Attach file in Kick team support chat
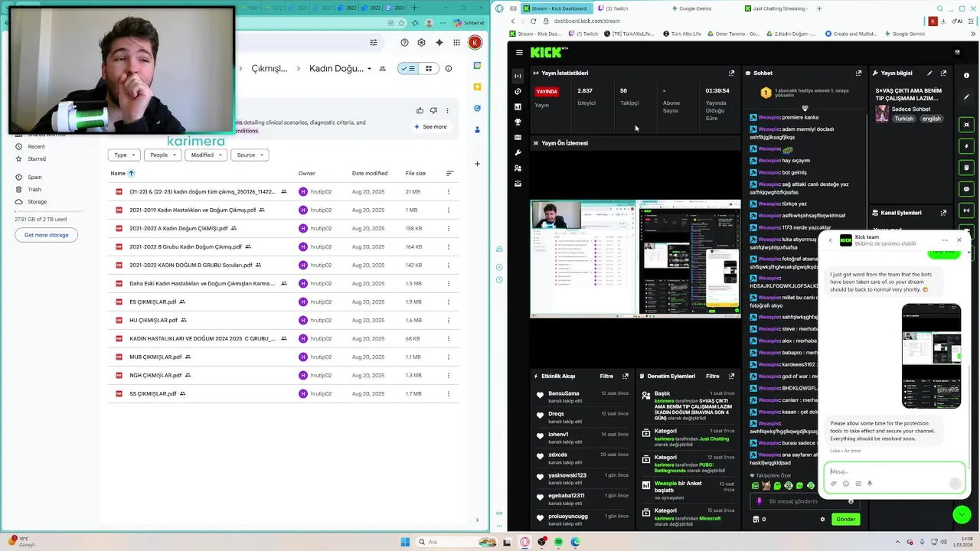980x551 pixels. point(834,484)
